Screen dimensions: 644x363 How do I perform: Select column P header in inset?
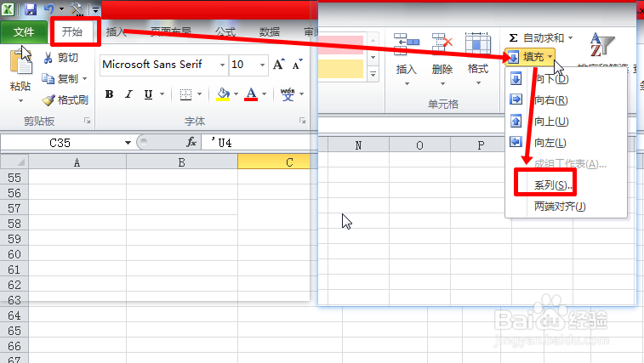click(x=481, y=145)
